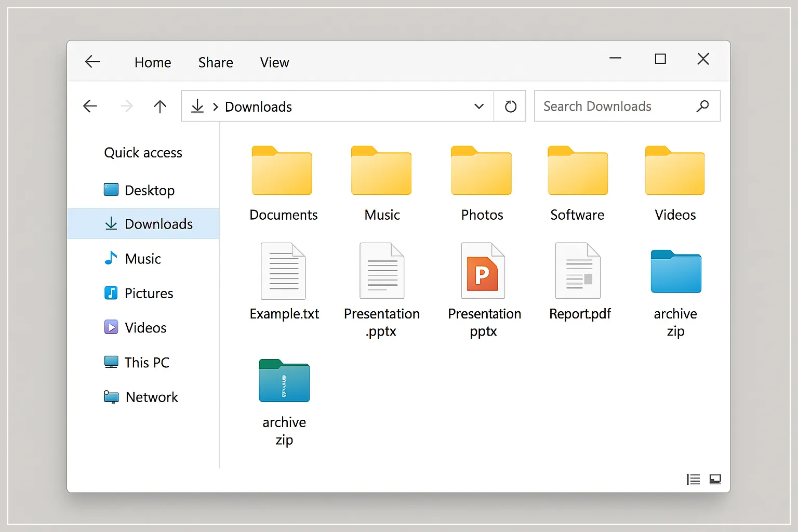Click the download icon in the address bar
The height and width of the screenshot is (532, 798).
tap(197, 106)
